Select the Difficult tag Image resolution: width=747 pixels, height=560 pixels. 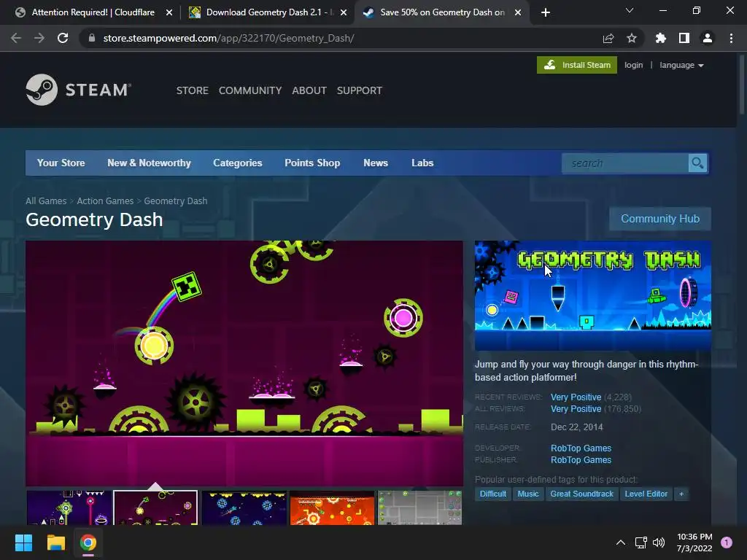pos(492,494)
